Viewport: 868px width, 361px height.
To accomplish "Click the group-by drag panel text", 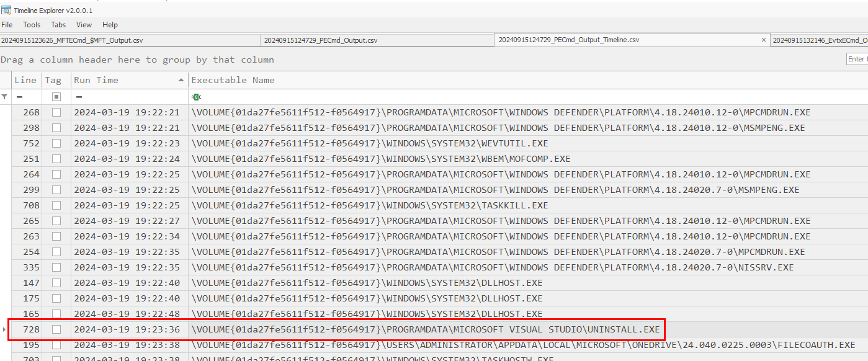I will tap(137, 60).
